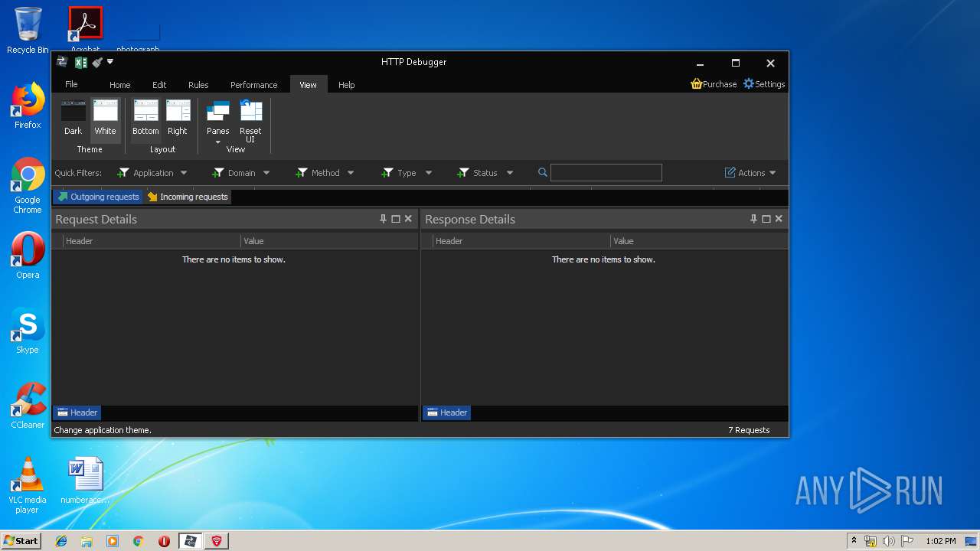The height and width of the screenshot is (551, 980).
Task: Expand the Domain quick filter dropdown
Action: pos(266,173)
